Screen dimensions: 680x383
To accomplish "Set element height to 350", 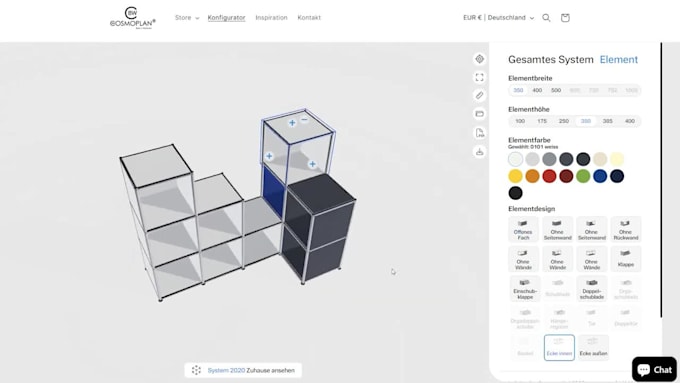I will tap(586, 121).
